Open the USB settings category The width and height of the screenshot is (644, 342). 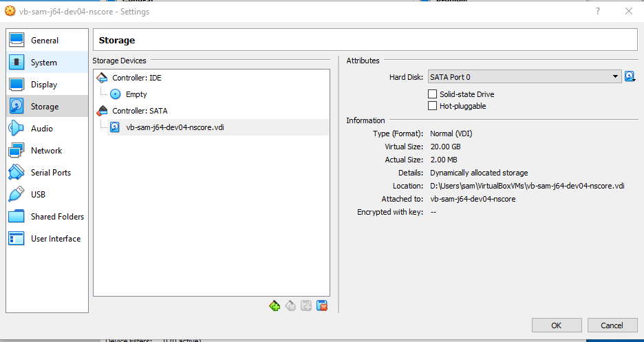pyautogui.click(x=47, y=195)
